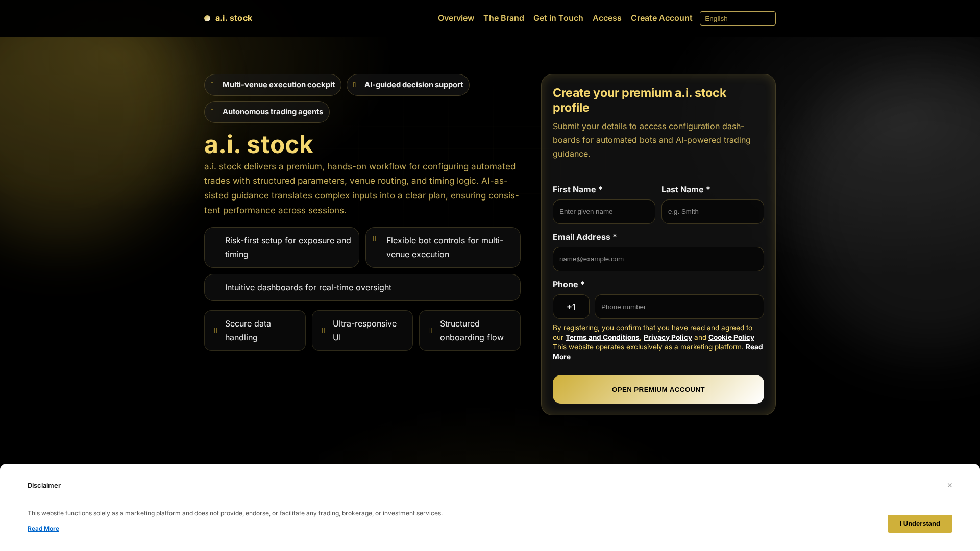
Task: Open Terms and Conditions link
Action: point(602,337)
